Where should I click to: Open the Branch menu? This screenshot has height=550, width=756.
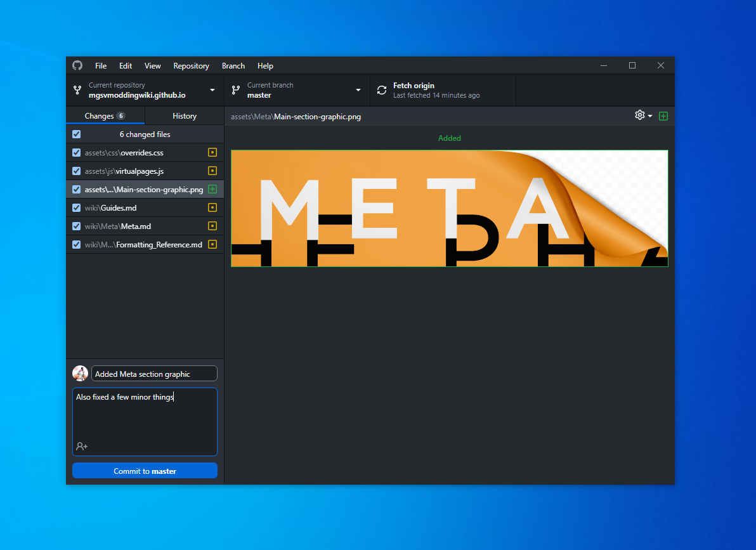233,65
